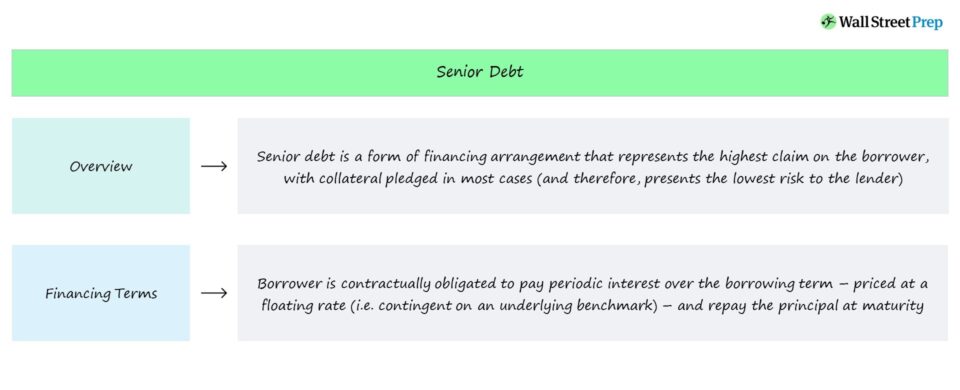Screen dimensions: 960x390
Task: Select the green Senior Debt header banner
Action: pyautogui.click(x=480, y=73)
